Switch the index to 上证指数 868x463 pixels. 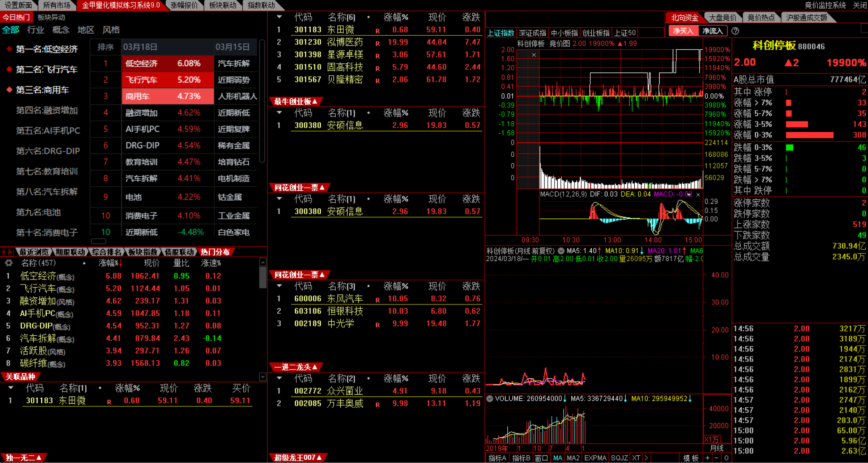point(501,33)
